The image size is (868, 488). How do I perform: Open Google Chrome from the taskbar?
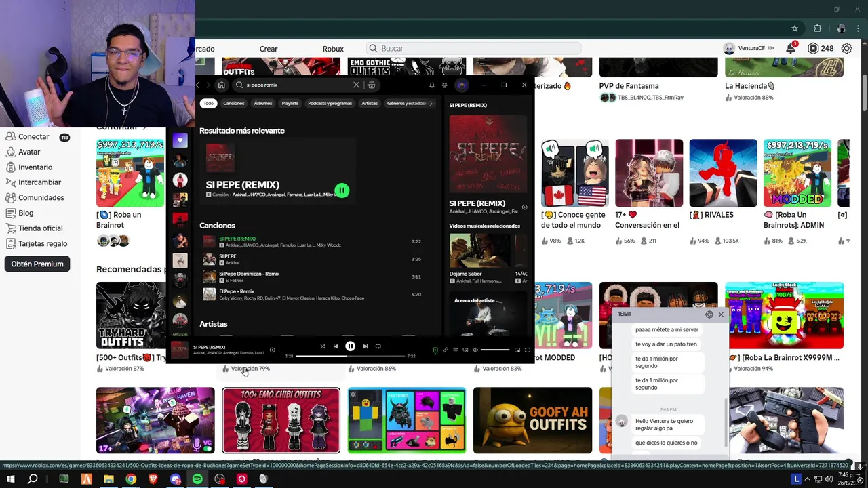[131, 479]
